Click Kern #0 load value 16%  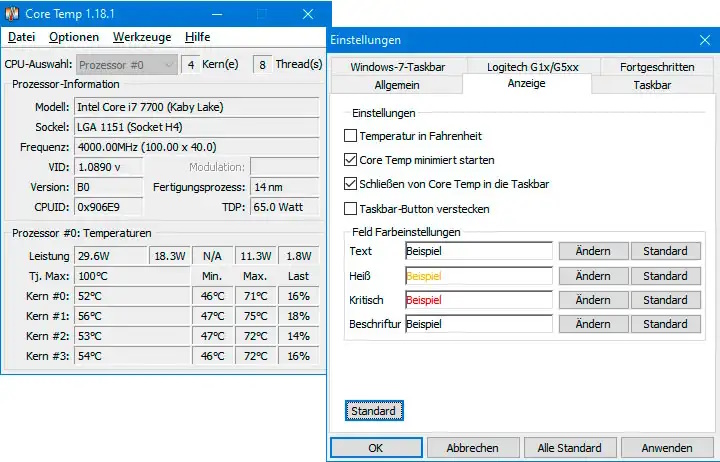point(298,296)
